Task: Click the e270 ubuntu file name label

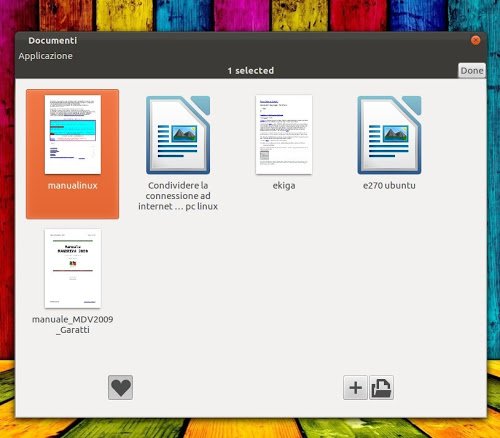Action: pyautogui.click(x=389, y=186)
